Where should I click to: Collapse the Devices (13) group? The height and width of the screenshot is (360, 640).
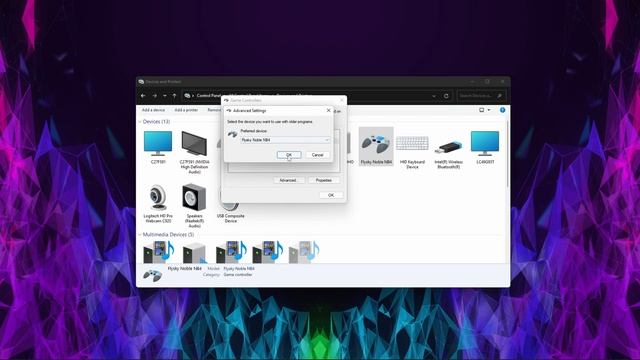click(x=140, y=122)
